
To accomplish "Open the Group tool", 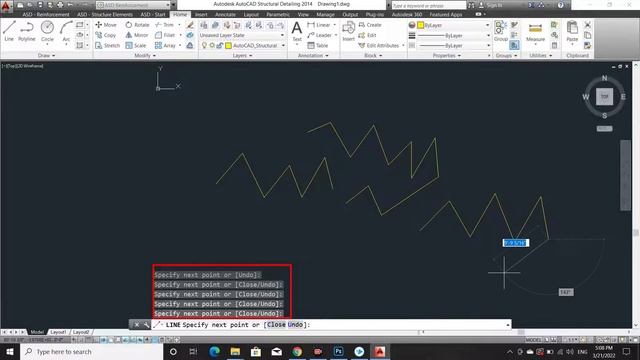I will pos(500,31).
